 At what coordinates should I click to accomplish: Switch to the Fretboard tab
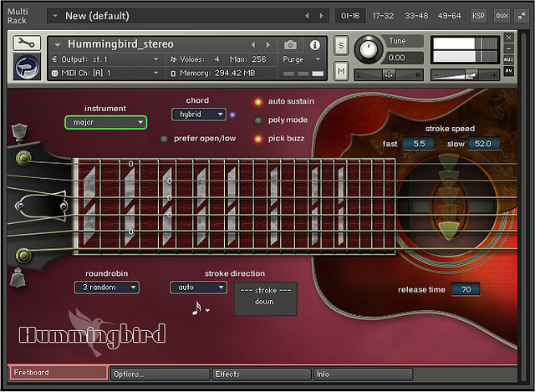coord(59,373)
